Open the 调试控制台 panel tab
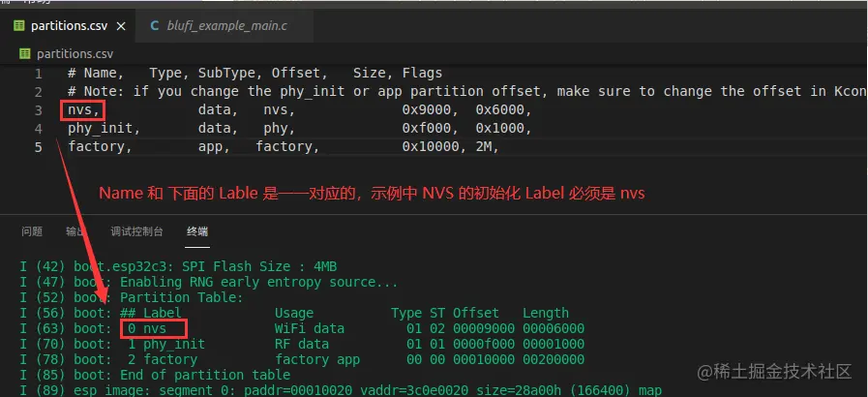Image resolution: width=868 pixels, height=397 pixels. click(x=136, y=231)
